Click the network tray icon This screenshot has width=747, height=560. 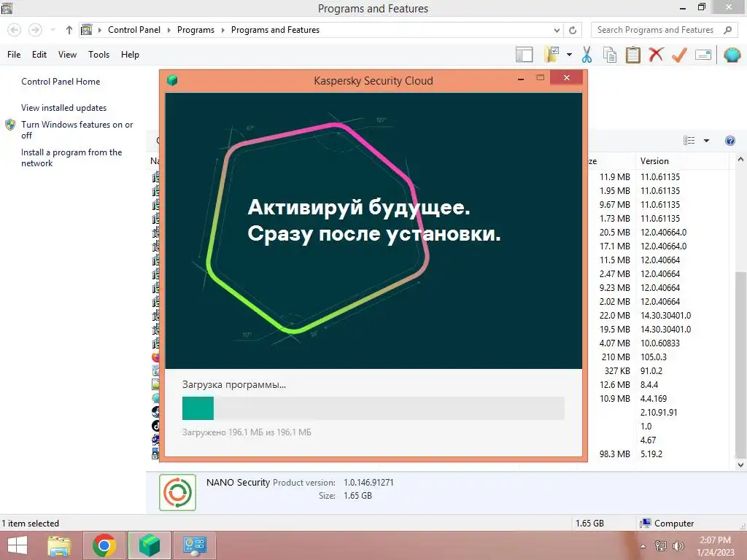[x=661, y=546]
